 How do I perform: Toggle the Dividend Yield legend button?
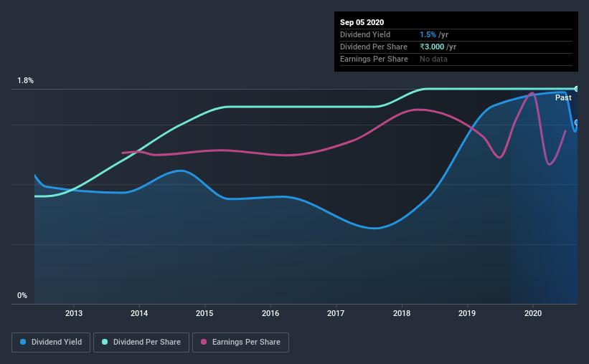pos(51,343)
